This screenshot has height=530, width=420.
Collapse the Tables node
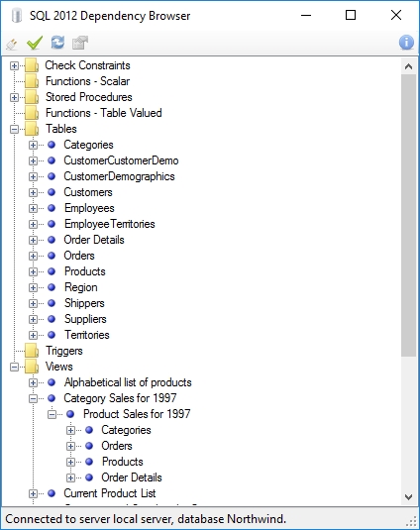pos(14,129)
